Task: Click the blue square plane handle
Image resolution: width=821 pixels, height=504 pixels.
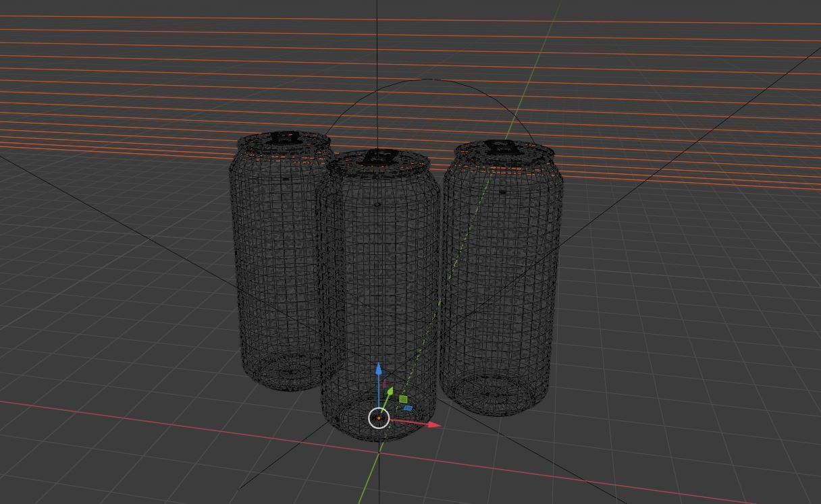Action: [408, 408]
